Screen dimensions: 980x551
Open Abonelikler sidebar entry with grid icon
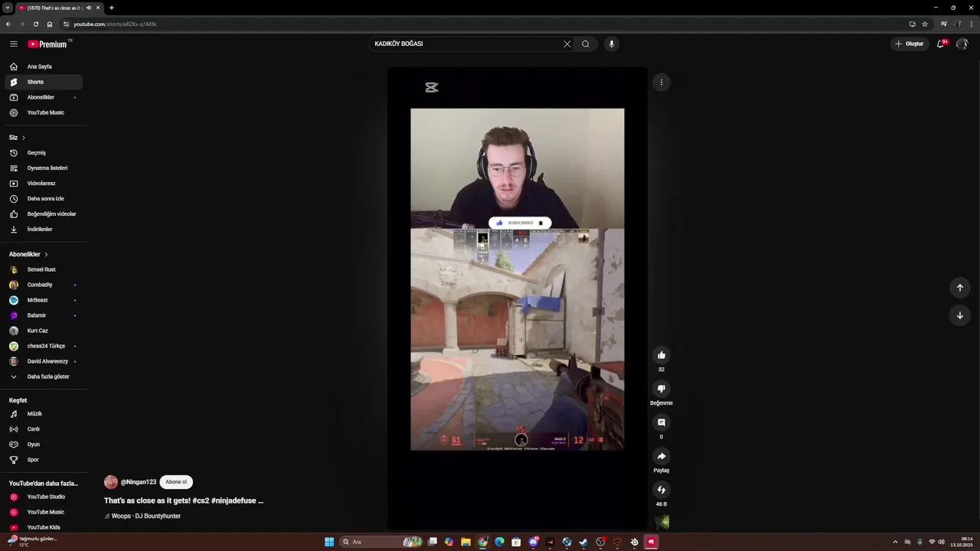click(x=44, y=97)
